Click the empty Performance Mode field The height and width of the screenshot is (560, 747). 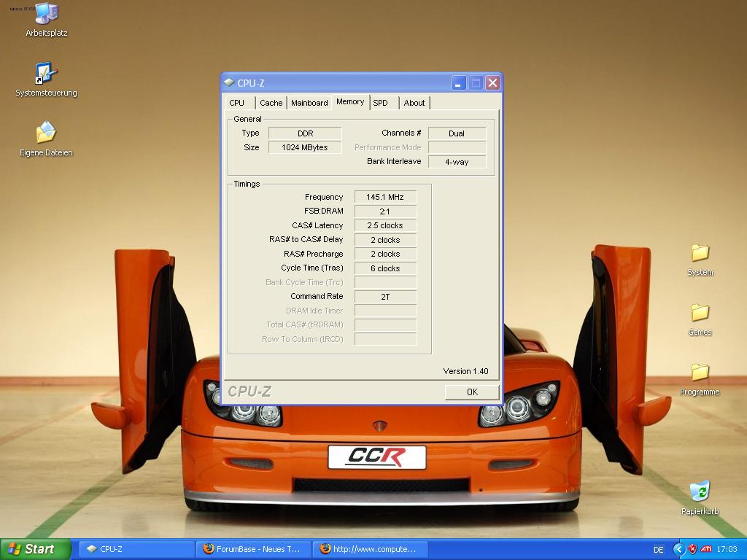(x=457, y=147)
